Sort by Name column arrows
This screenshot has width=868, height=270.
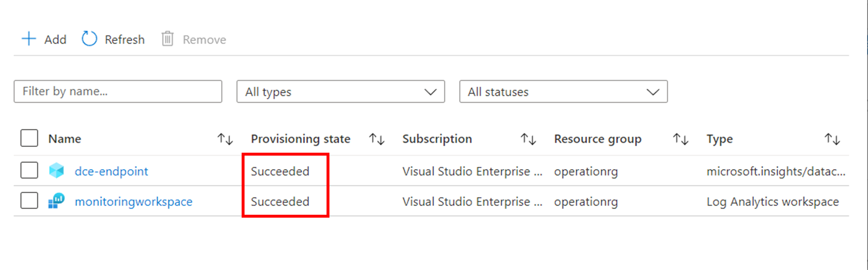(225, 139)
